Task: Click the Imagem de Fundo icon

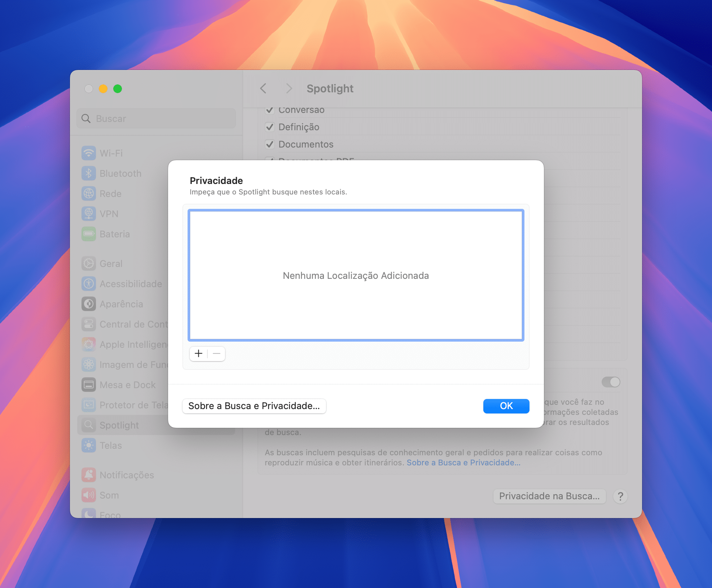Action: (88, 364)
